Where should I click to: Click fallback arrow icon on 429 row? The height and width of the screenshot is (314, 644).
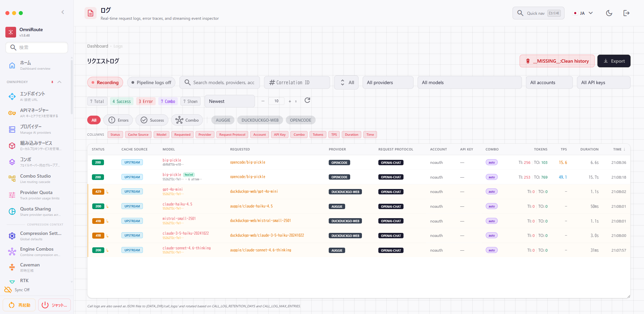tap(107, 192)
